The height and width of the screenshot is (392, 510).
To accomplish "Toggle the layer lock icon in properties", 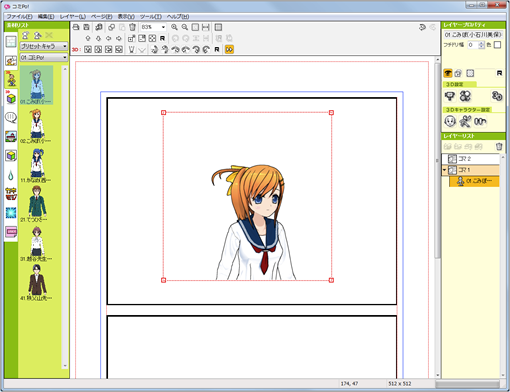I will pyautogui.click(x=458, y=73).
